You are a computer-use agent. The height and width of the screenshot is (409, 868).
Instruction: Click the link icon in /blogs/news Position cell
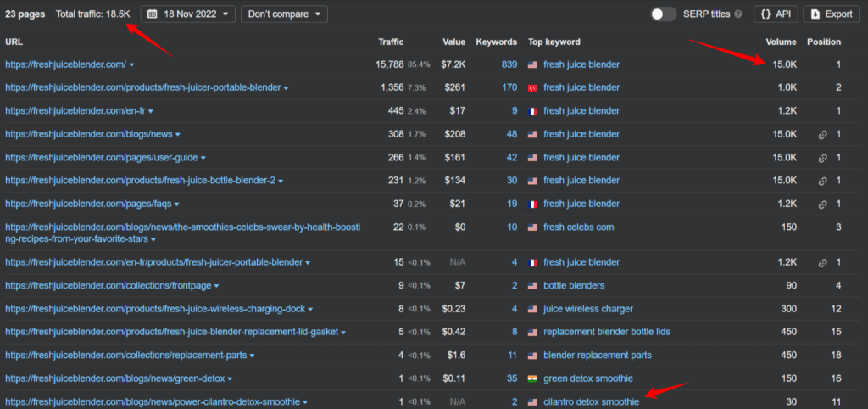pyautogui.click(x=822, y=135)
